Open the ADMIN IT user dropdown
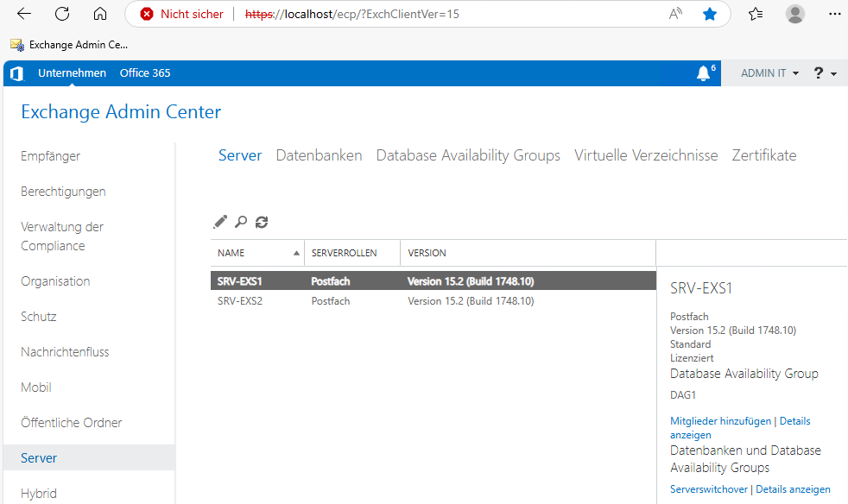The height and width of the screenshot is (504, 848). coord(769,73)
